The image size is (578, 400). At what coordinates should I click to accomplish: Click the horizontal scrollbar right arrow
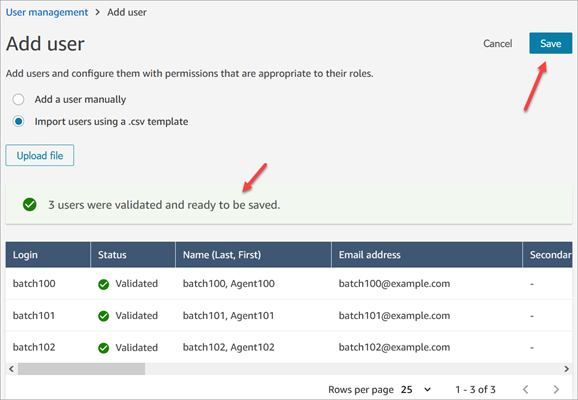[x=567, y=369]
